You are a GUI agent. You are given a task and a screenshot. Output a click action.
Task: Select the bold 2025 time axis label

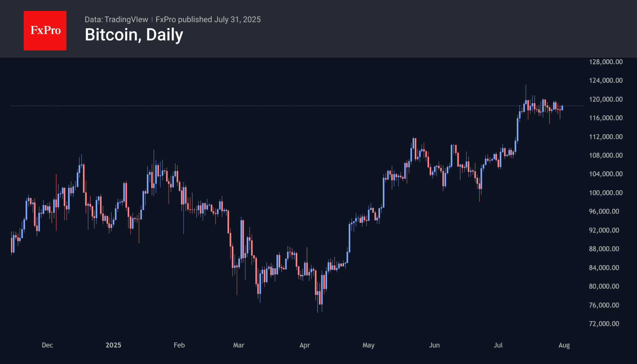(113, 345)
